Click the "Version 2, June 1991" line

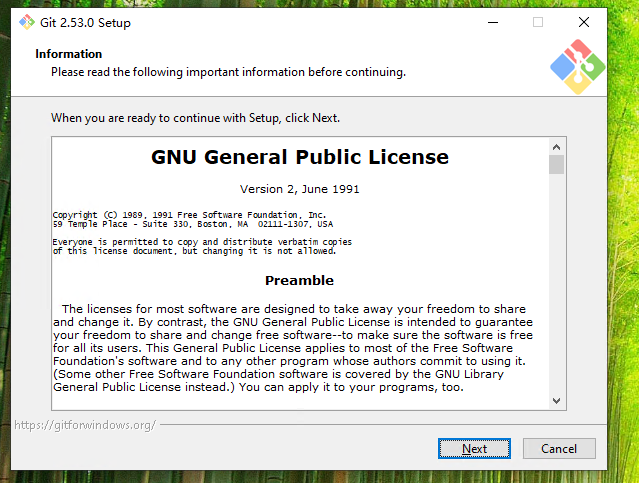pos(299,189)
